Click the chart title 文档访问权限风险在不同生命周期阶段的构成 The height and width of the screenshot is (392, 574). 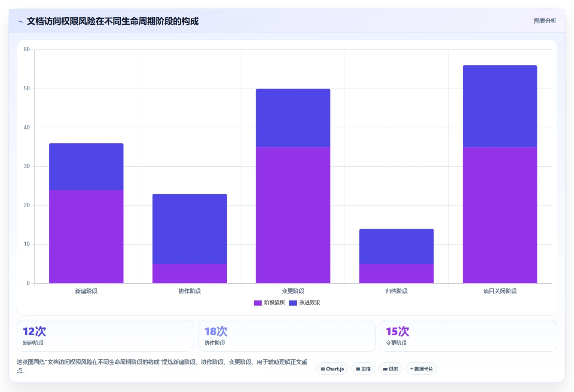pyautogui.click(x=113, y=21)
